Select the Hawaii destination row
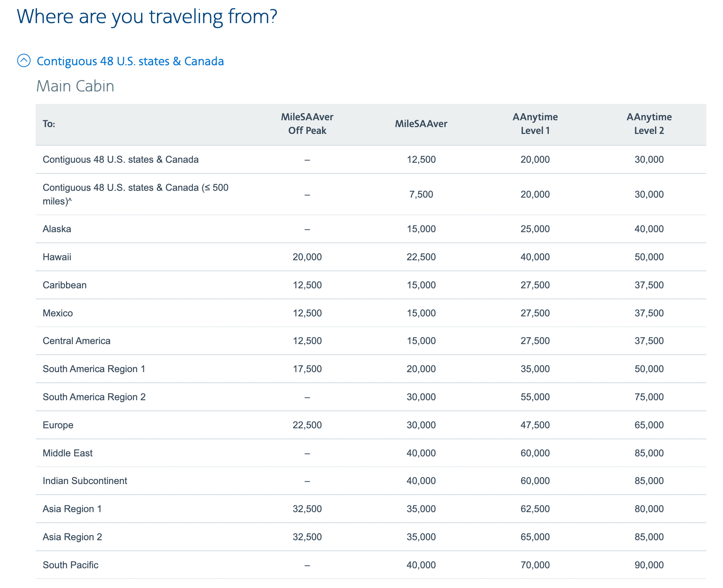Image resolution: width=723 pixels, height=588 pixels. pos(57,257)
